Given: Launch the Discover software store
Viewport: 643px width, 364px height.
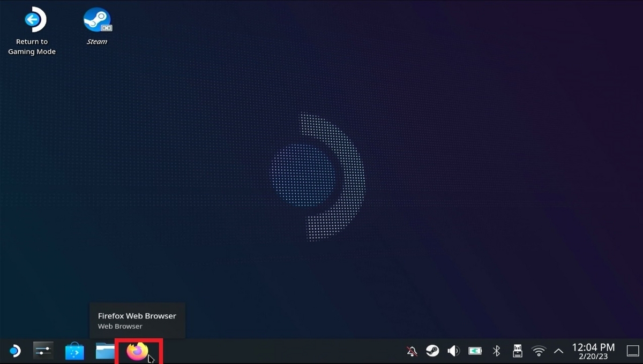Looking at the screenshot, I should [74, 351].
